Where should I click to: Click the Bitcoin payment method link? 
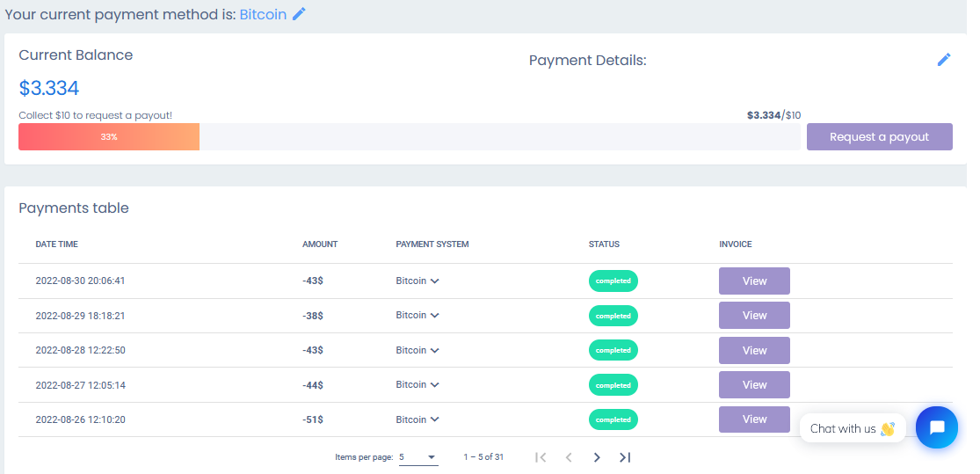click(263, 14)
